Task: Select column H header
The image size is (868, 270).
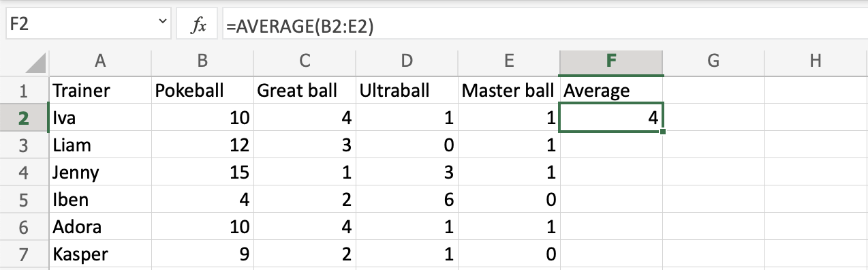Action: (816, 61)
